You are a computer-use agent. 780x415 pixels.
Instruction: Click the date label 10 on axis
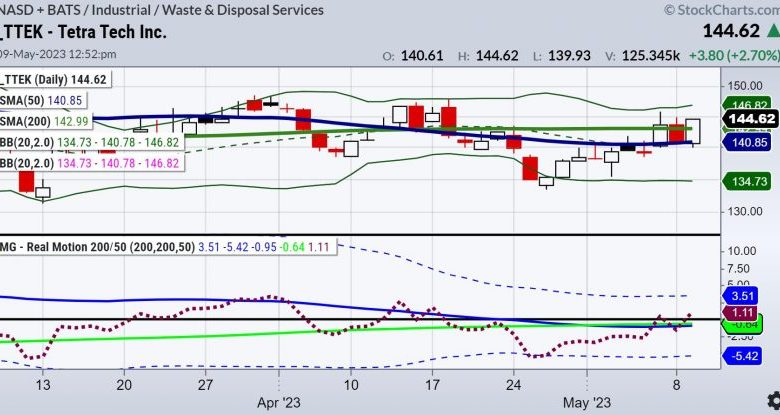(351, 385)
